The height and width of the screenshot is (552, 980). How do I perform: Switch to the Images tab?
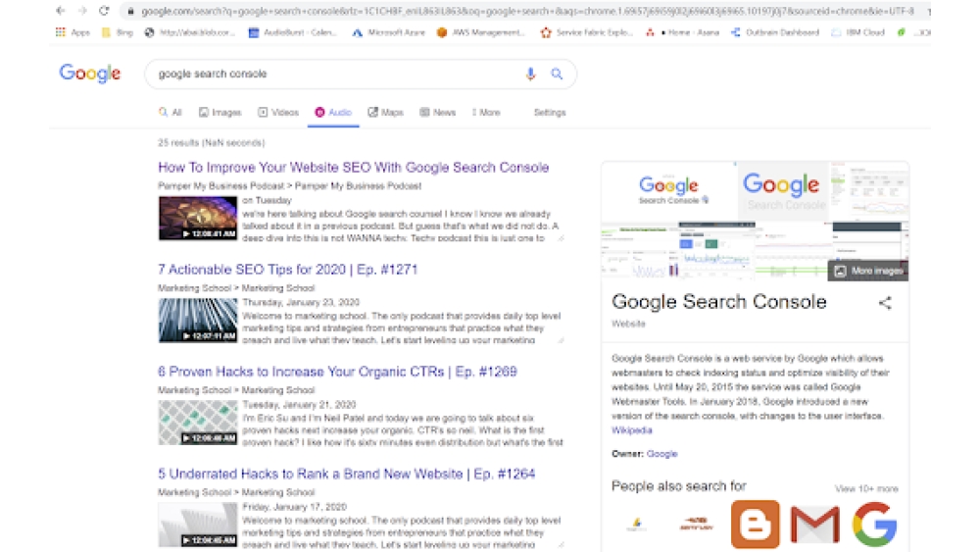click(220, 113)
